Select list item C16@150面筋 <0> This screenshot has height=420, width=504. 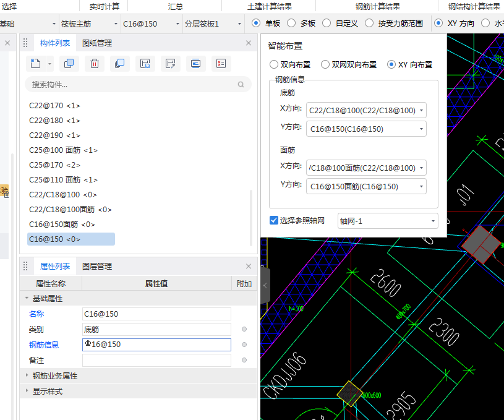click(x=62, y=224)
